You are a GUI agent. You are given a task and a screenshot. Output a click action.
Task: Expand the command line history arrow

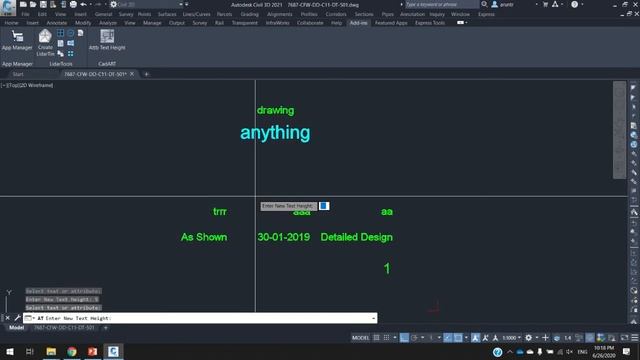point(373,318)
